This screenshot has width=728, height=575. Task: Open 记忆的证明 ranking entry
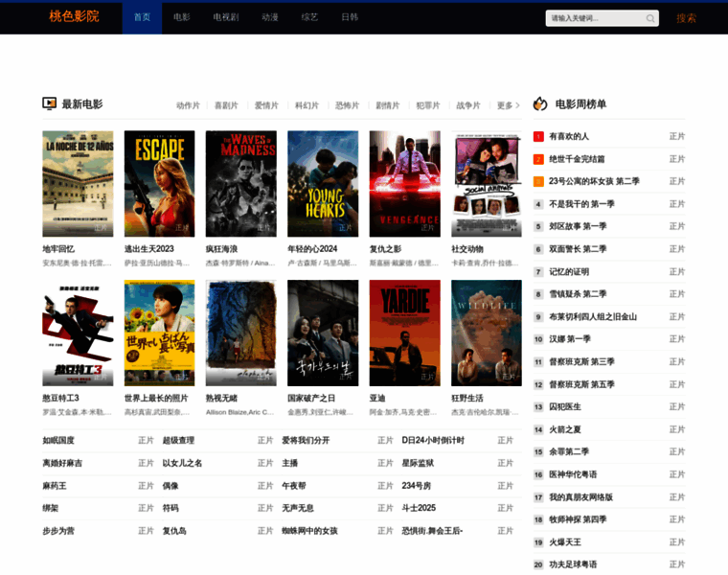[x=569, y=272]
